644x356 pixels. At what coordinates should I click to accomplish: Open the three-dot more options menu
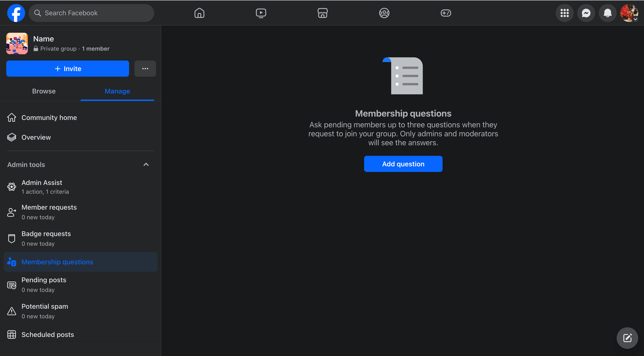click(x=145, y=69)
